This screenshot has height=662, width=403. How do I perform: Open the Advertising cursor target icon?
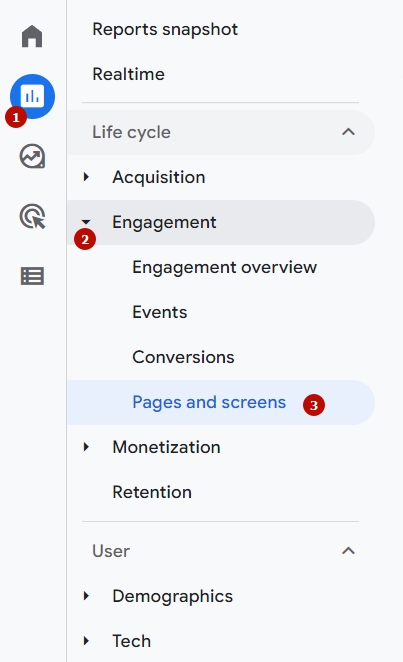(x=32, y=217)
